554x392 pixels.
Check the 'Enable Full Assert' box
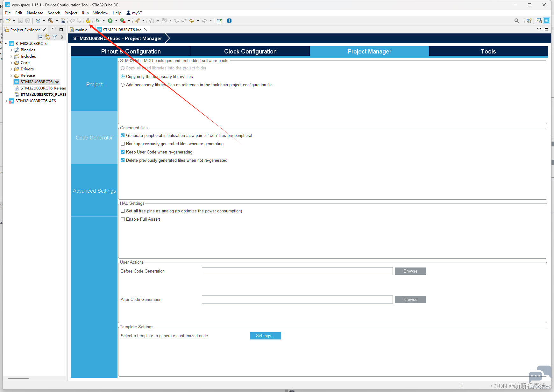(x=123, y=219)
